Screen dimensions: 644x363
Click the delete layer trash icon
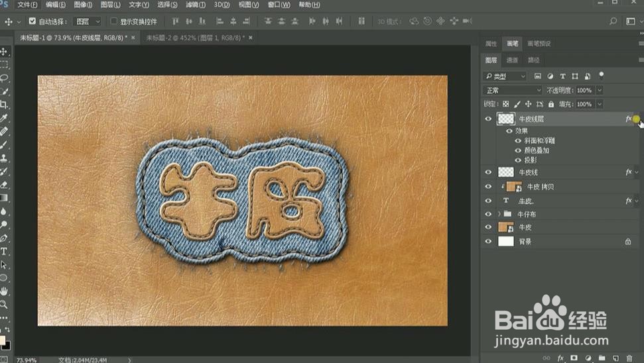click(629, 358)
